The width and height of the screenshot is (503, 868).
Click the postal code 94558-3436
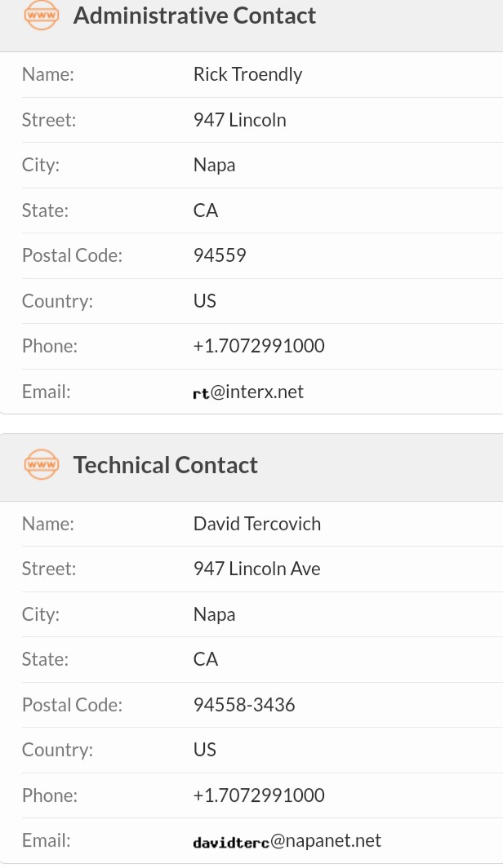click(x=244, y=705)
